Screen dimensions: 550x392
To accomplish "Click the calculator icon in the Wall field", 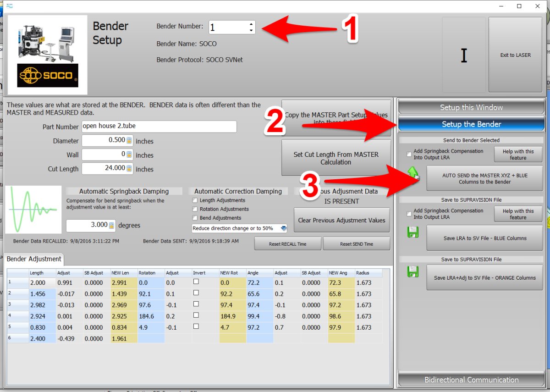I will (x=129, y=155).
